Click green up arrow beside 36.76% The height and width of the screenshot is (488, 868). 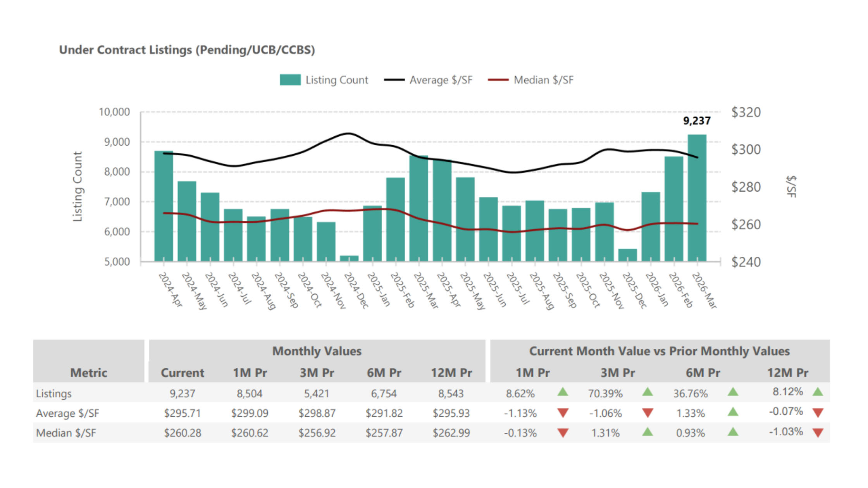[x=733, y=392]
